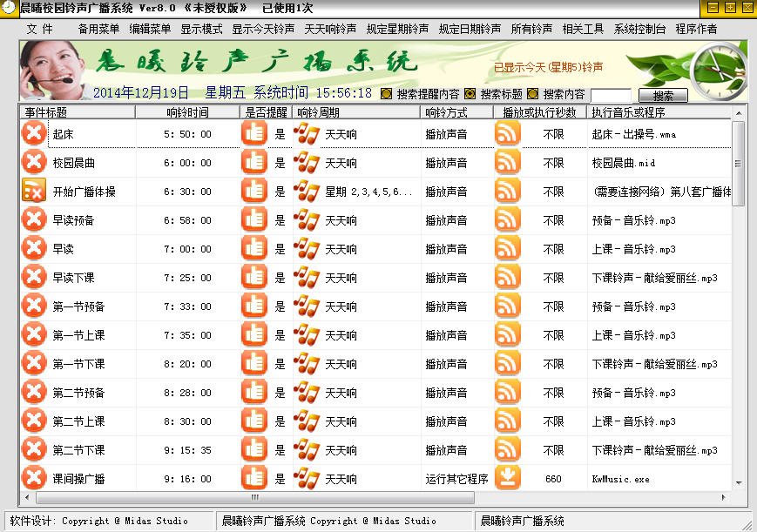Click the music note icon in 早读 row

click(307, 249)
